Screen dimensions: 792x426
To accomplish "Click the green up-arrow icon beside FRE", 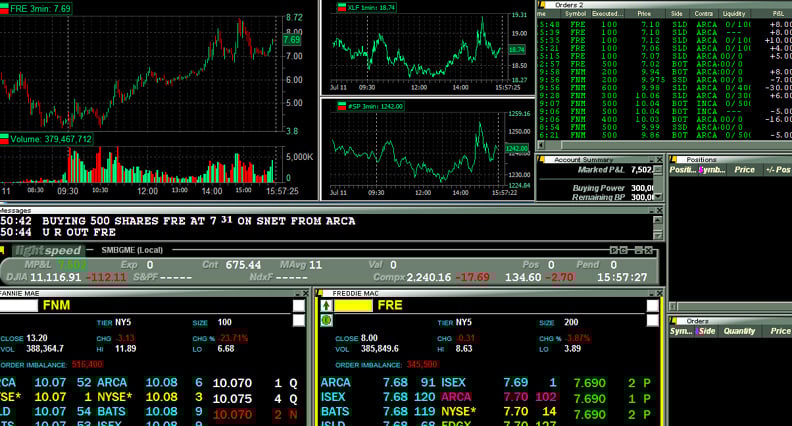I will (326, 305).
